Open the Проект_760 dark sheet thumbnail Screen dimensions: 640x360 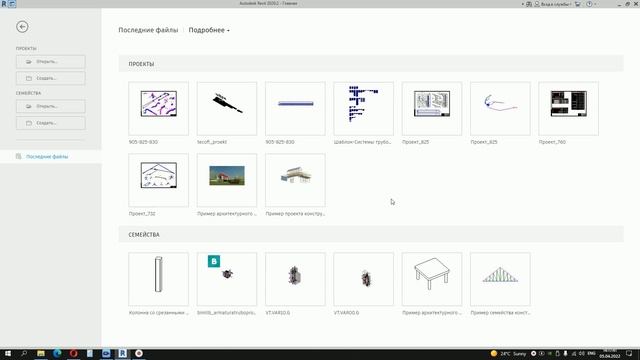[569, 109]
